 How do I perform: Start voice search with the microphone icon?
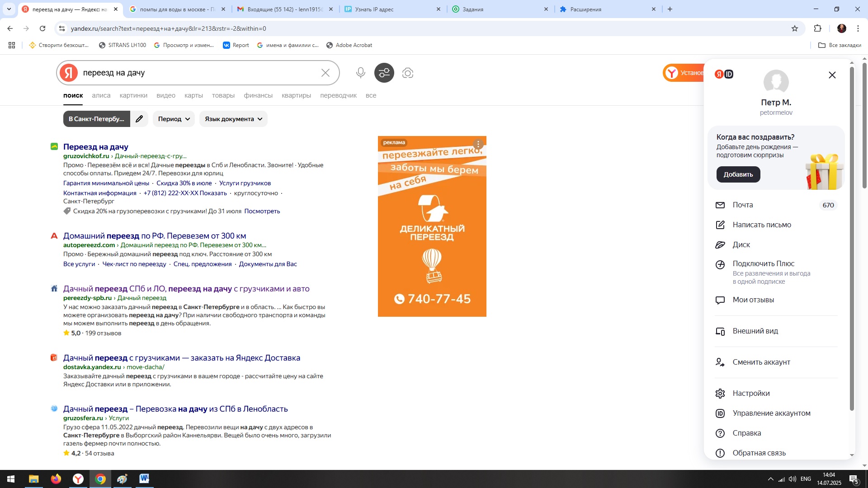pos(360,73)
